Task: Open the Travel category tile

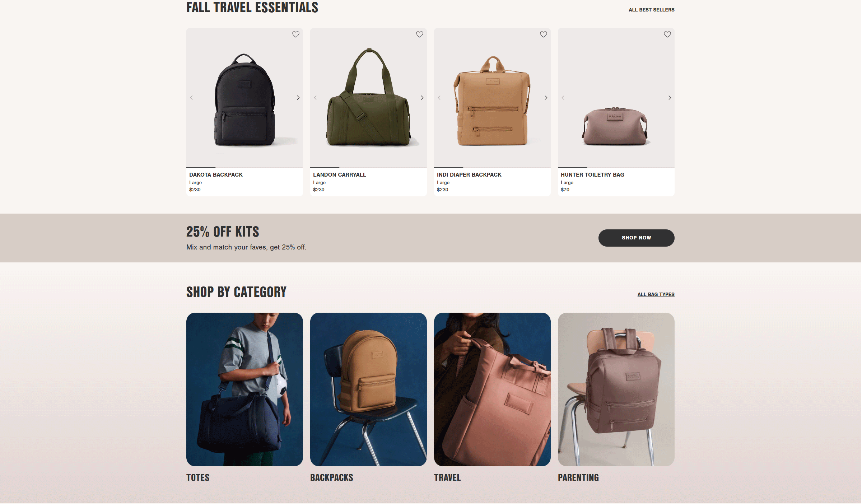Action: [x=492, y=389]
